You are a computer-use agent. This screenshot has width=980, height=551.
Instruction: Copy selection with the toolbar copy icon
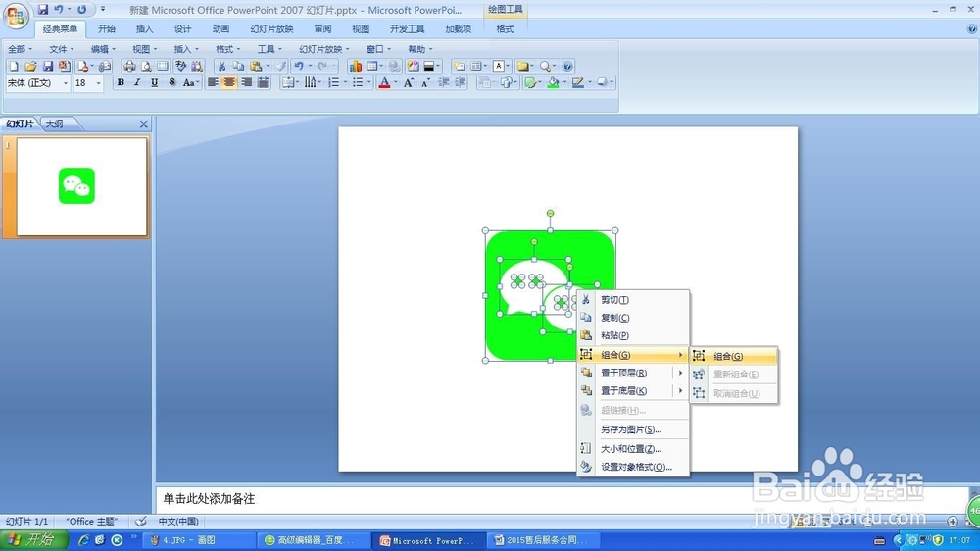(x=238, y=66)
